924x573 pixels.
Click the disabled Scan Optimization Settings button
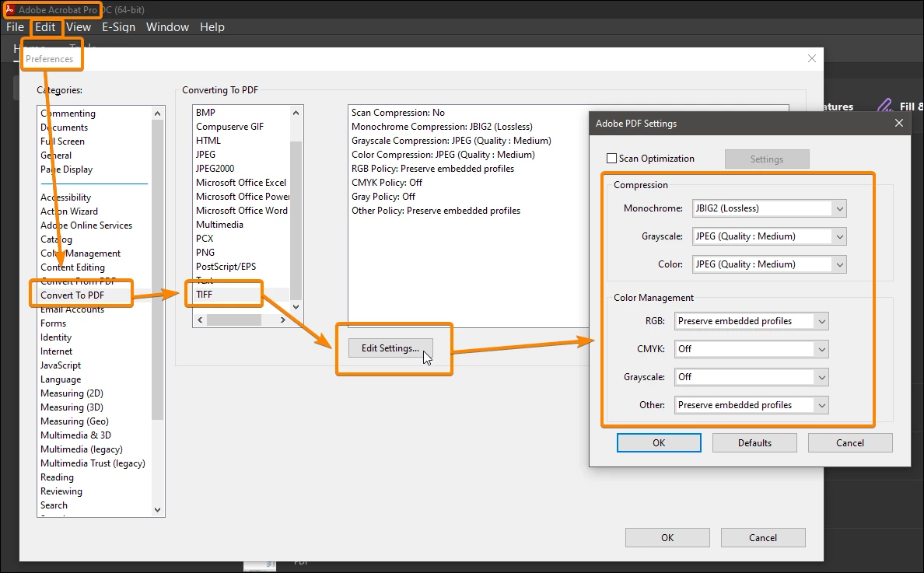coord(767,159)
